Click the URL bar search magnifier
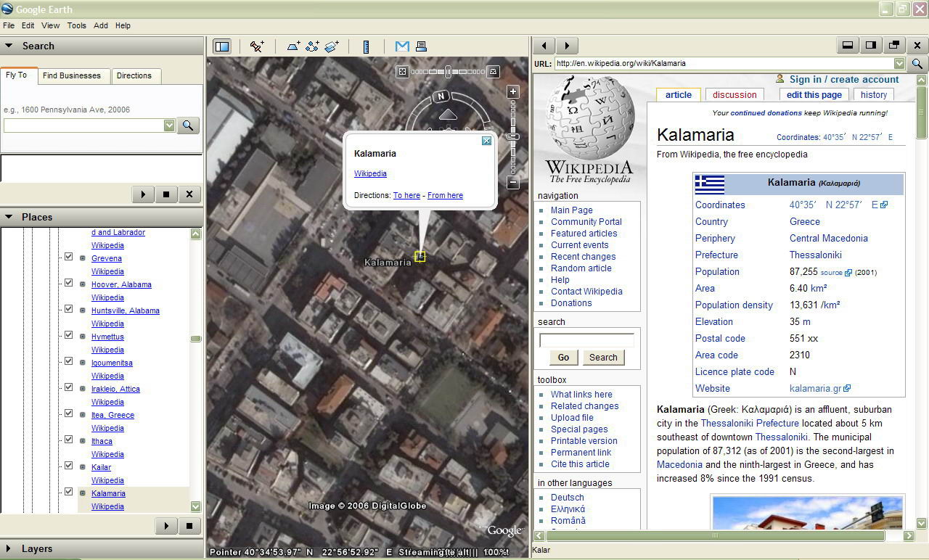The width and height of the screenshot is (929, 560). coord(917,64)
